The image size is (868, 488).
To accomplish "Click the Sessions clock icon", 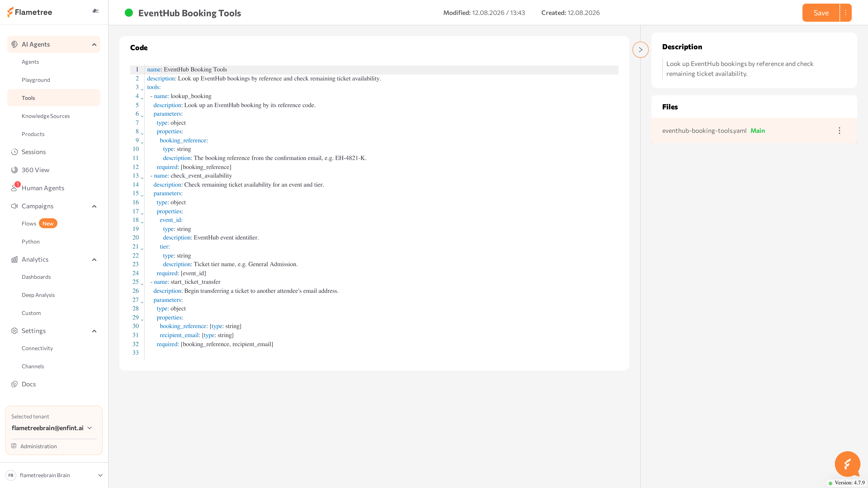I will point(14,152).
